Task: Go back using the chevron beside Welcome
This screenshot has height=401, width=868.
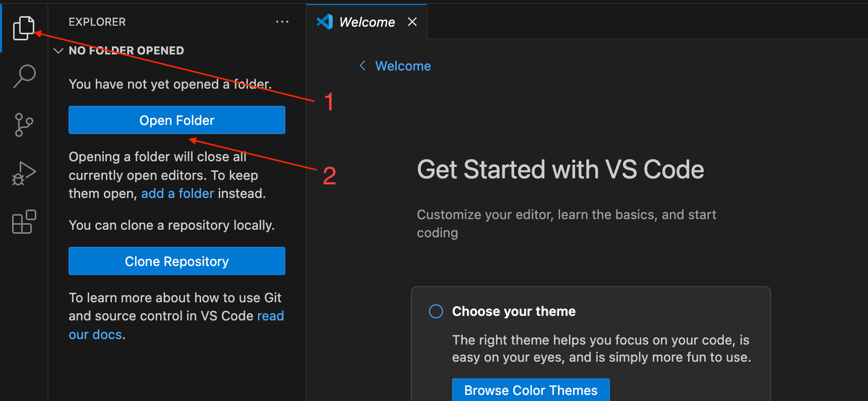Action: [x=362, y=66]
